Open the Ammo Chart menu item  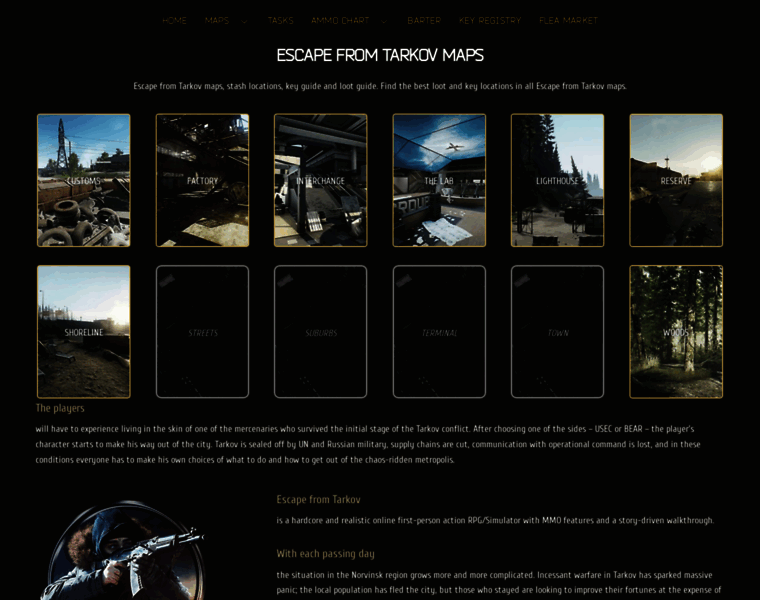pos(340,20)
